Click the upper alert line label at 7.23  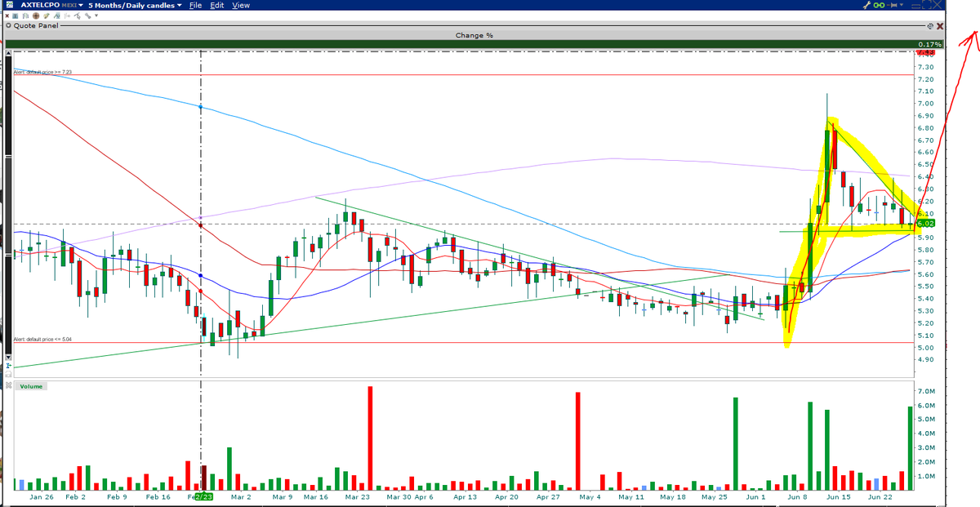[42, 72]
